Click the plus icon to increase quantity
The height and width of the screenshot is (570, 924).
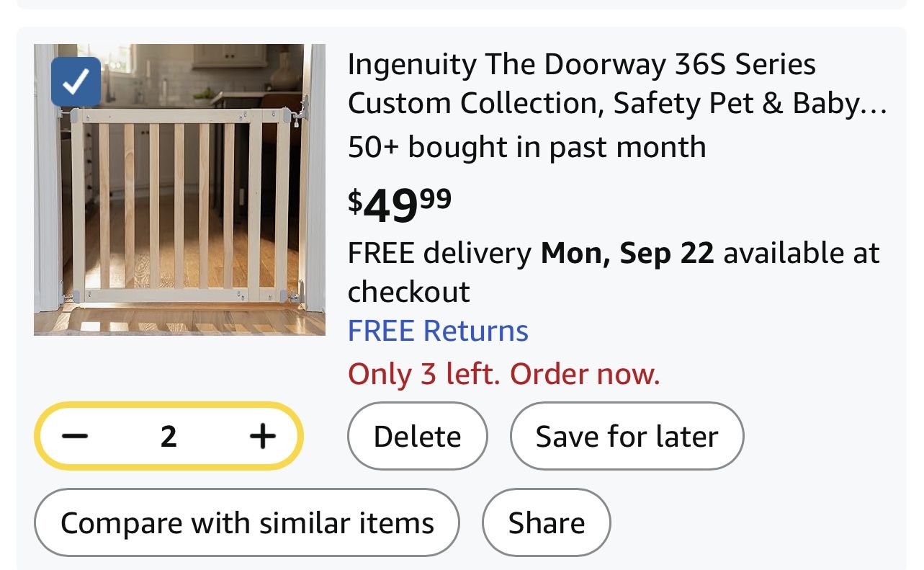(x=263, y=435)
